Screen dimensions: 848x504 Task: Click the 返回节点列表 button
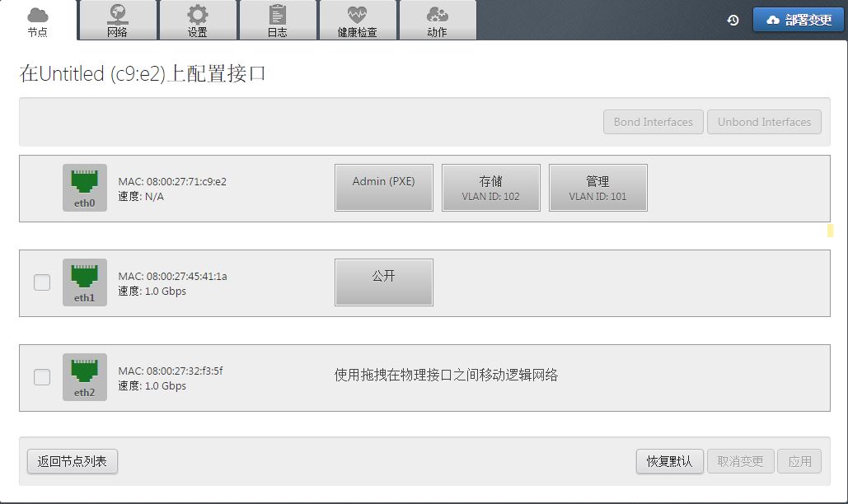point(70,461)
